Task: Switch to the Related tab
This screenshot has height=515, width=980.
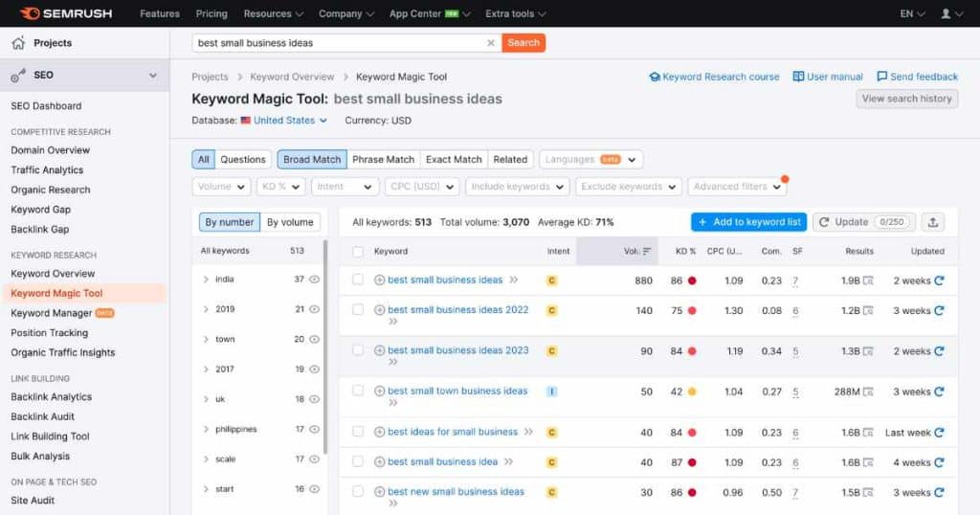Action: point(510,159)
